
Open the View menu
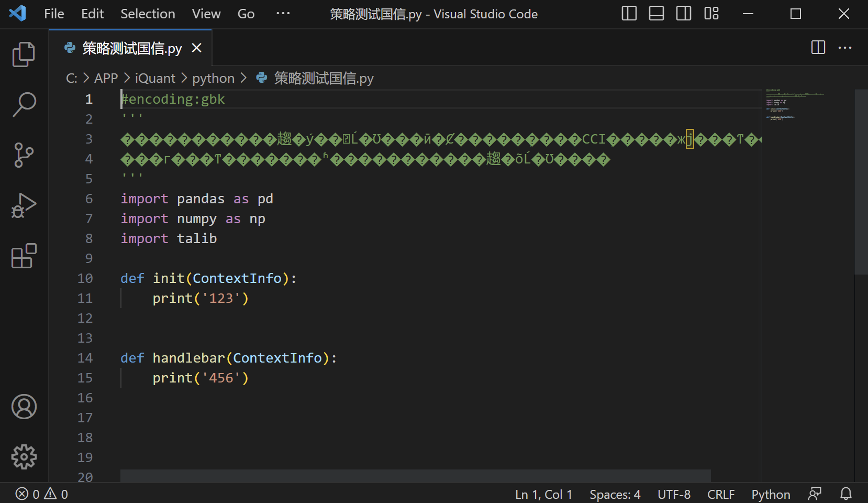point(206,14)
